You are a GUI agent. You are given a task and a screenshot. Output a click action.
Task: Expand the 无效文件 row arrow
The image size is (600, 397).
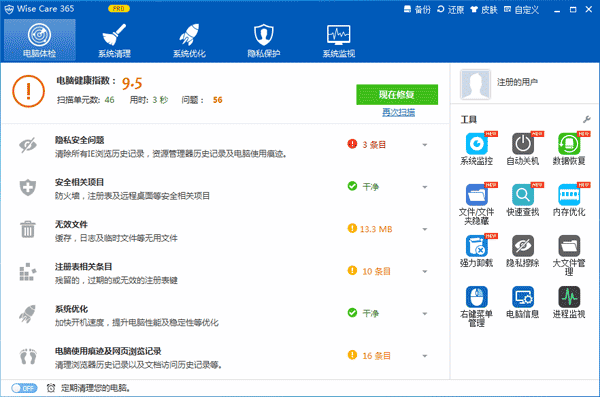pyautogui.click(x=425, y=229)
